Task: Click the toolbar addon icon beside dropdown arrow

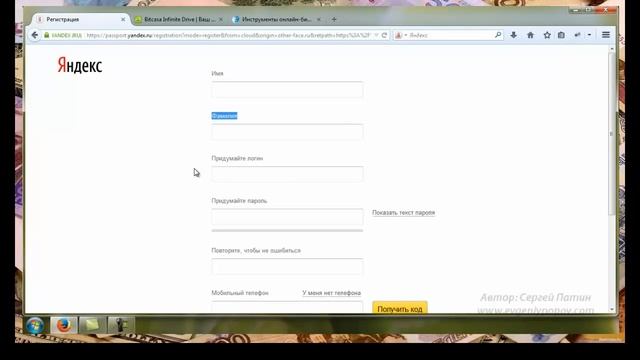Action: 577,35
